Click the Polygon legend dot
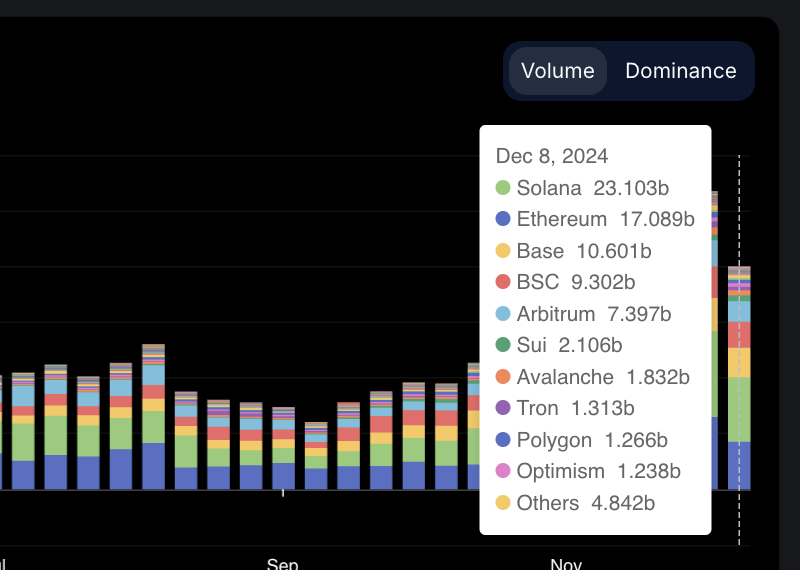800x570 pixels. coord(503,439)
